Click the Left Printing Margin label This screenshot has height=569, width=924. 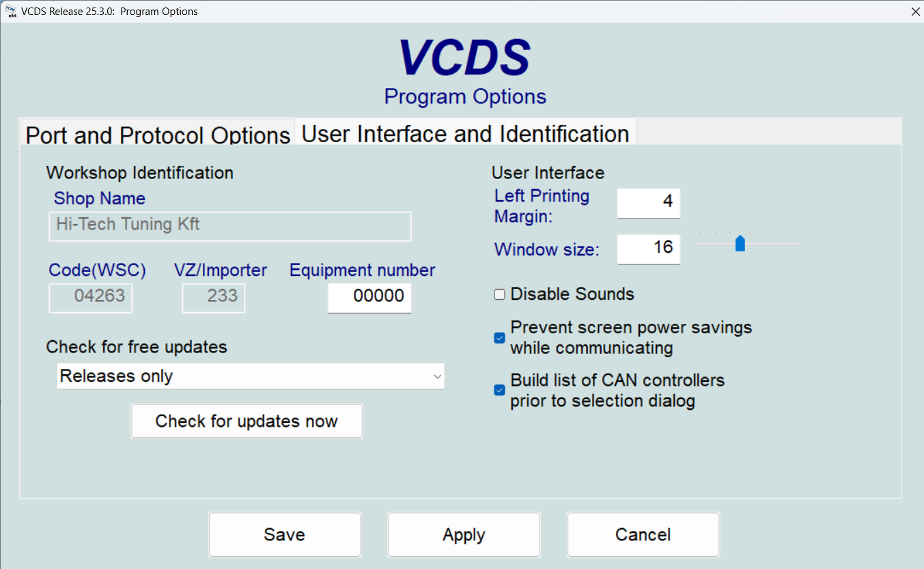pos(542,206)
